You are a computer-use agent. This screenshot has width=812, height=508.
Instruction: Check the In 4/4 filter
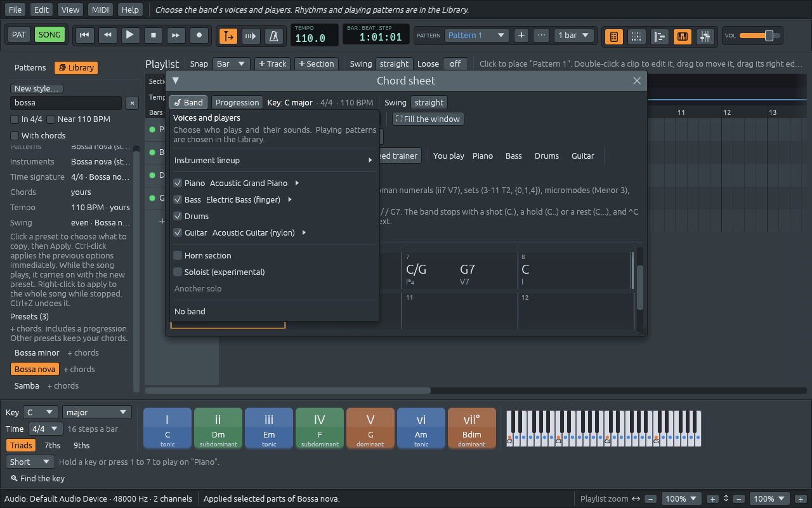(x=15, y=119)
